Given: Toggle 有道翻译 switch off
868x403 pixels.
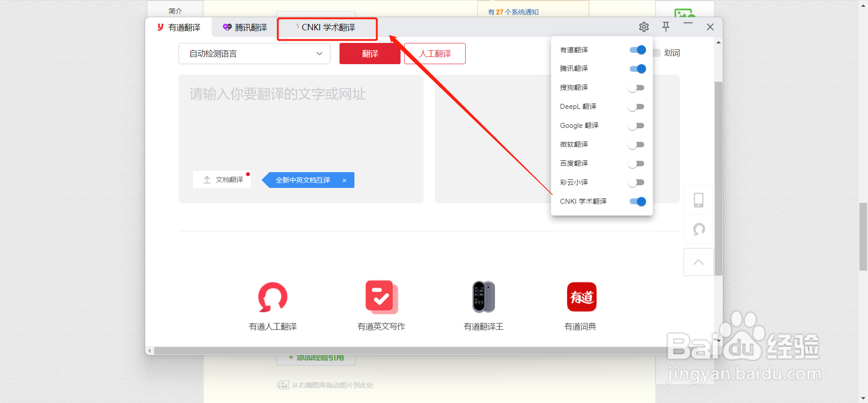Looking at the screenshot, I should 637,50.
